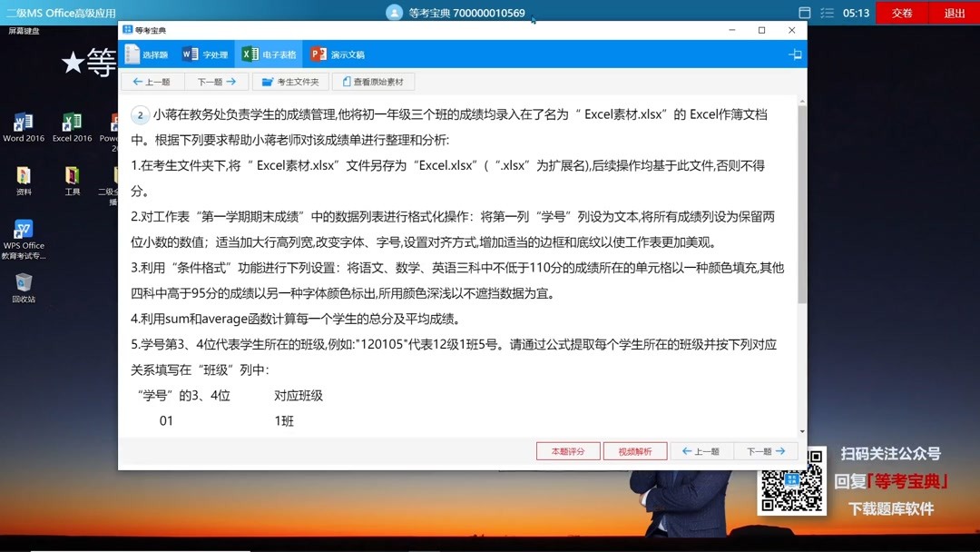The image size is (980, 552).
Task: Click the user avatar next to 等考宝典
Action: point(394,12)
